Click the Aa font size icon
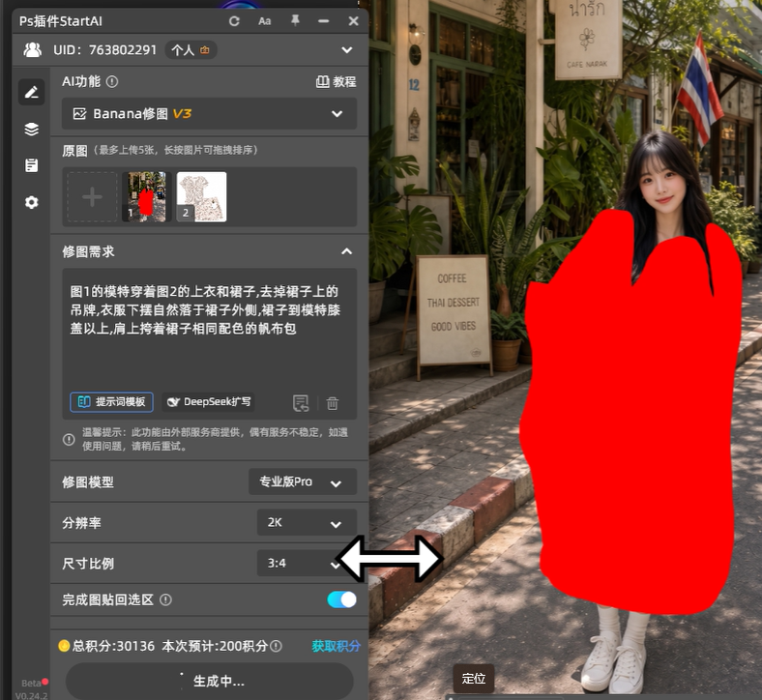Viewport: 762px width, 700px height. [264, 21]
